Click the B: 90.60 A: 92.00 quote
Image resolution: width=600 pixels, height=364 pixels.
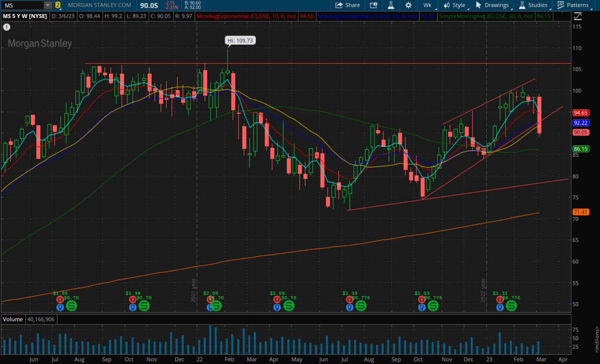(192, 5)
